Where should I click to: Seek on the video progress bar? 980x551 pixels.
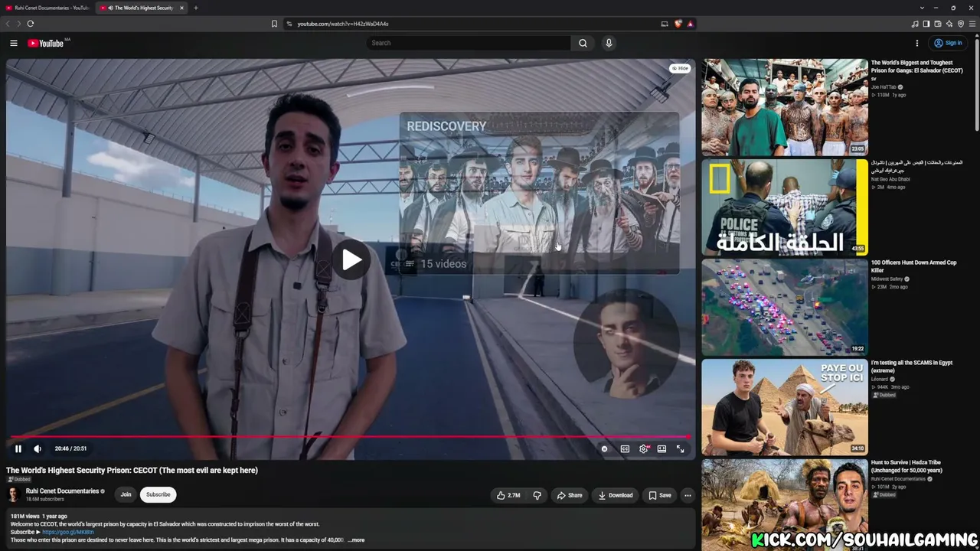pyautogui.click(x=351, y=437)
